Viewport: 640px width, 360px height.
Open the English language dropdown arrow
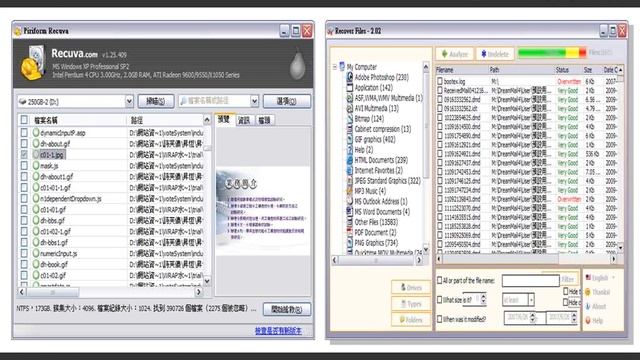pos(613,278)
